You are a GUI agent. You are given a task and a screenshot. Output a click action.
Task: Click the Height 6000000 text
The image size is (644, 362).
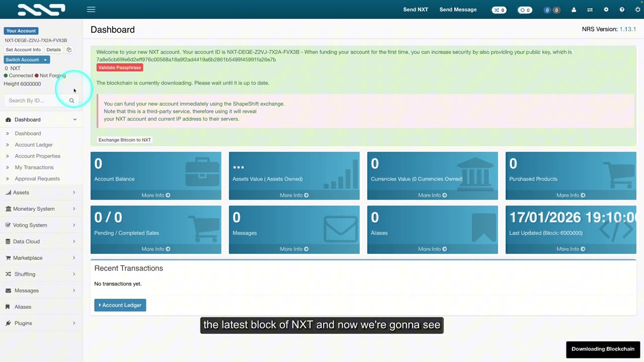point(23,84)
